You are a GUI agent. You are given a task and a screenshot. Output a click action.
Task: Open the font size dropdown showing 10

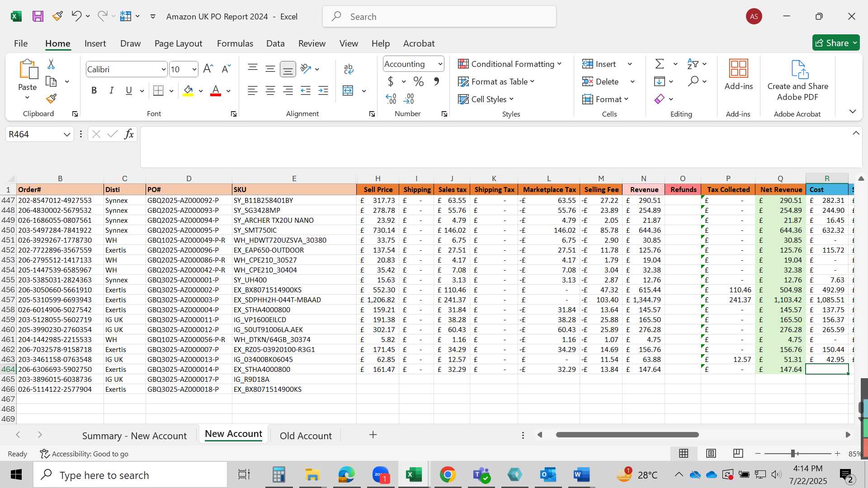[194, 70]
